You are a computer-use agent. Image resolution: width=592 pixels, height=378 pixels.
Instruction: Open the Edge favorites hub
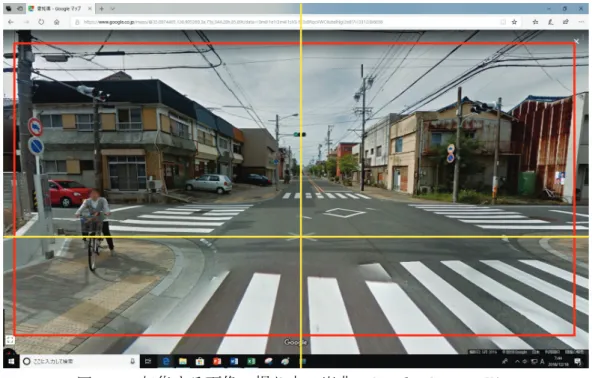click(x=535, y=22)
